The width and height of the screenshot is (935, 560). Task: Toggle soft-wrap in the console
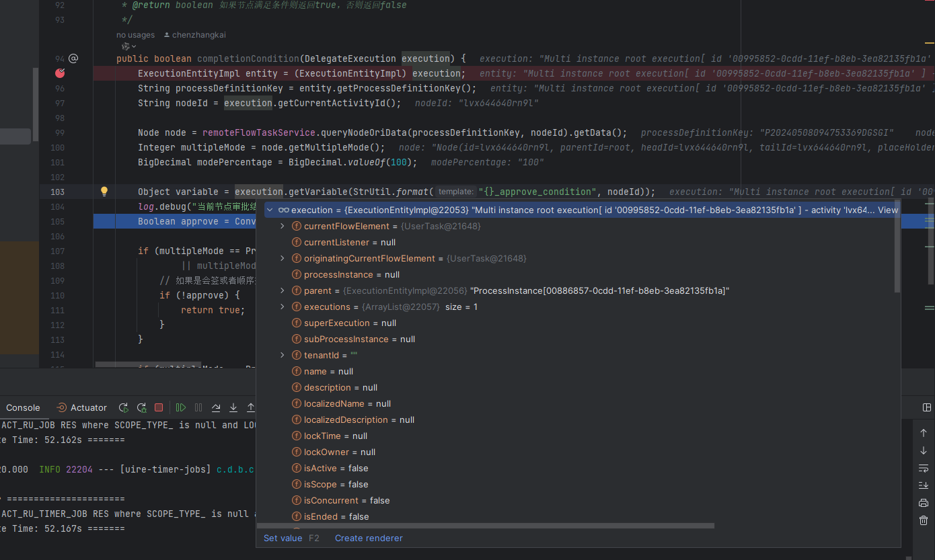[923, 468]
